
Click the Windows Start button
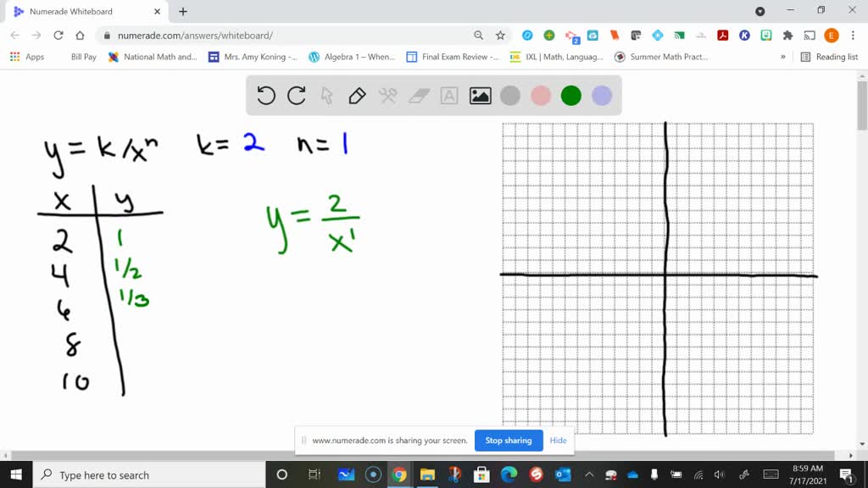(x=14, y=475)
